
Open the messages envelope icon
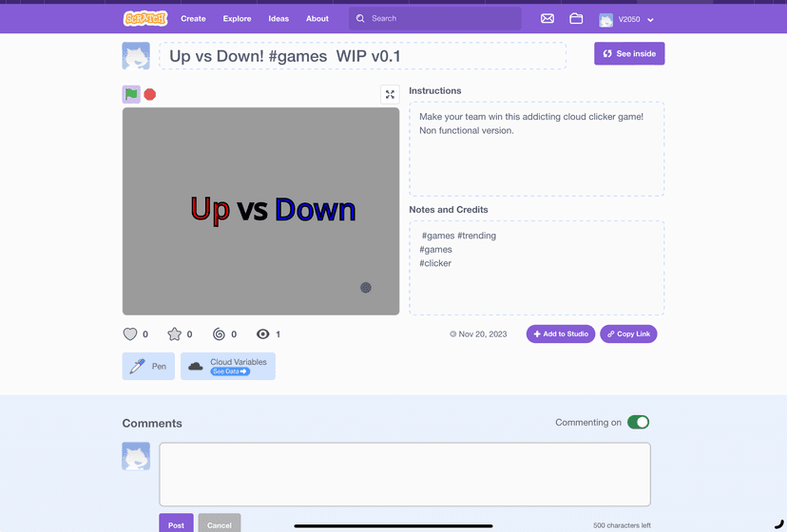pos(547,18)
